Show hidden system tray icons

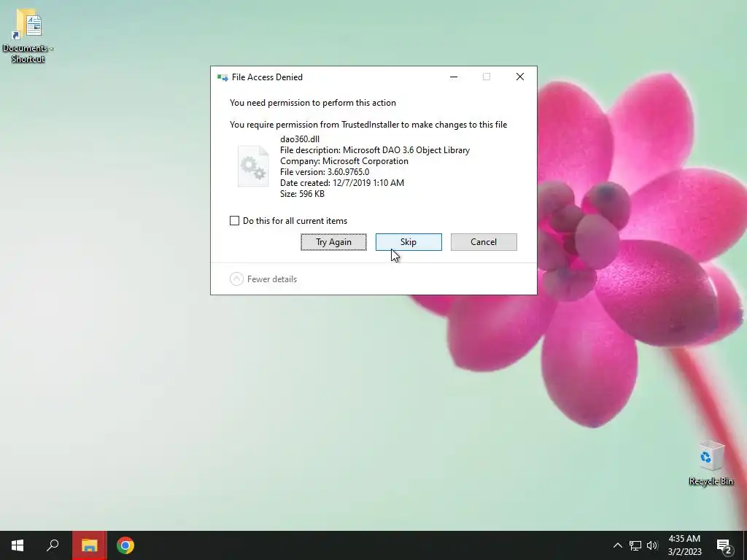coord(617,545)
